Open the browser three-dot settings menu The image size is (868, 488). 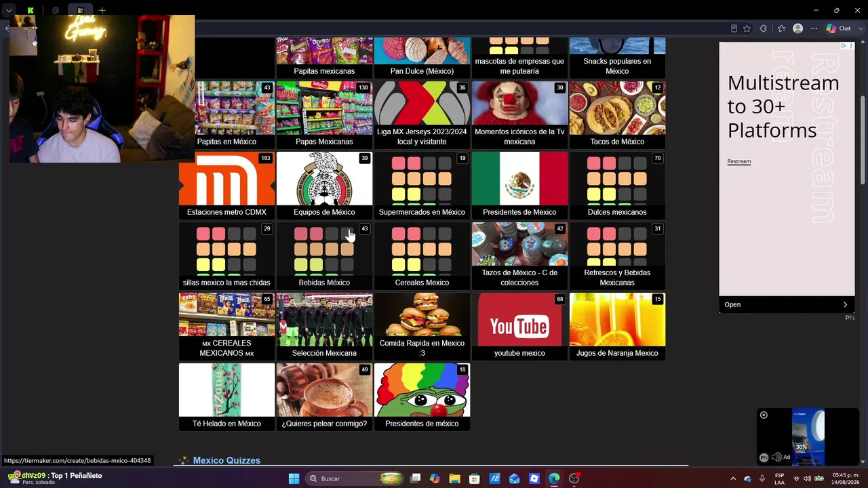(814, 28)
